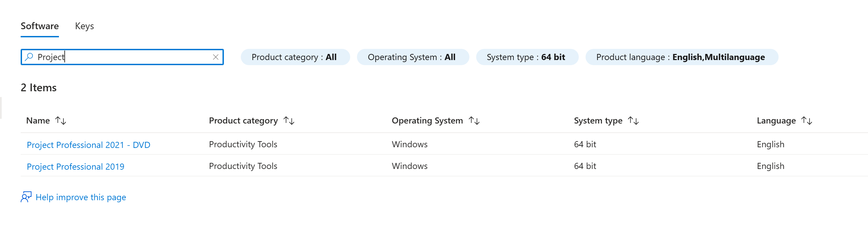This screenshot has height=227, width=868.
Task: Click English cell in 2021 DVD row
Action: [x=770, y=144]
